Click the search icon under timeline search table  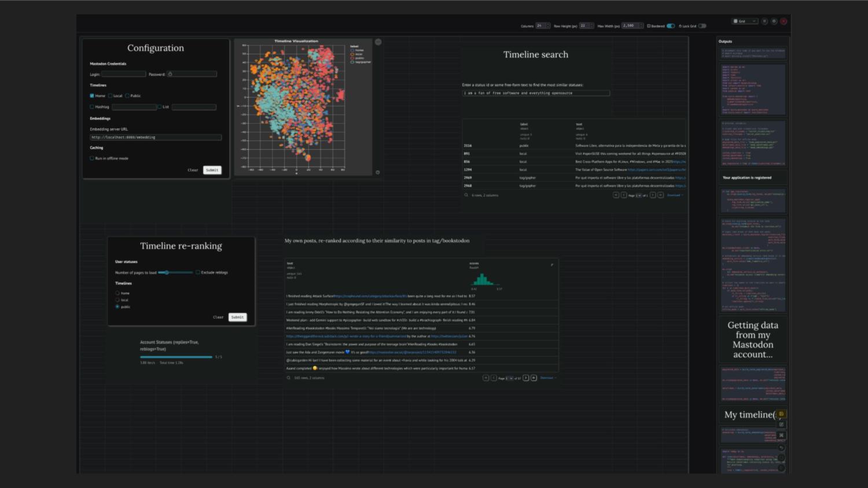click(x=466, y=195)
